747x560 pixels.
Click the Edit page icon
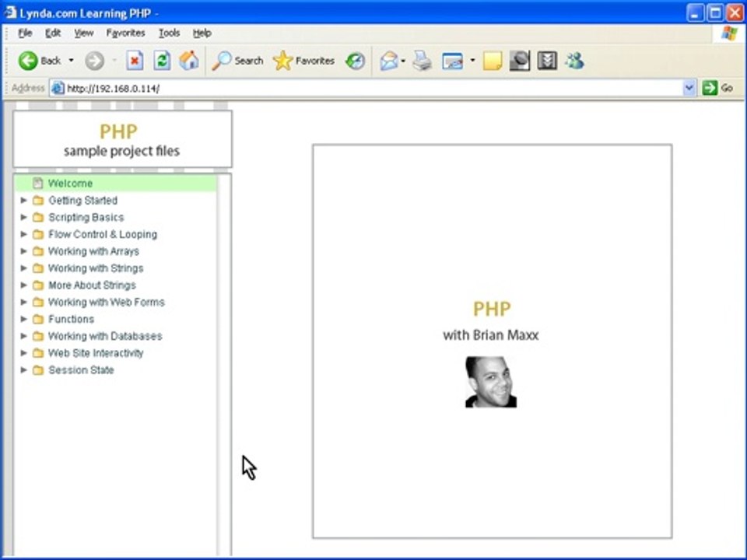[453, 61]
